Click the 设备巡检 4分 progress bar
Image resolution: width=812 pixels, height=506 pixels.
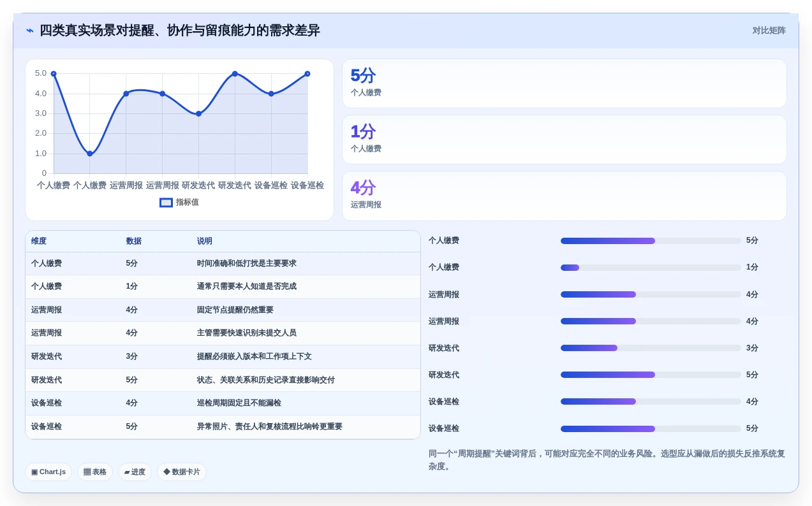(x=651, y=401)
